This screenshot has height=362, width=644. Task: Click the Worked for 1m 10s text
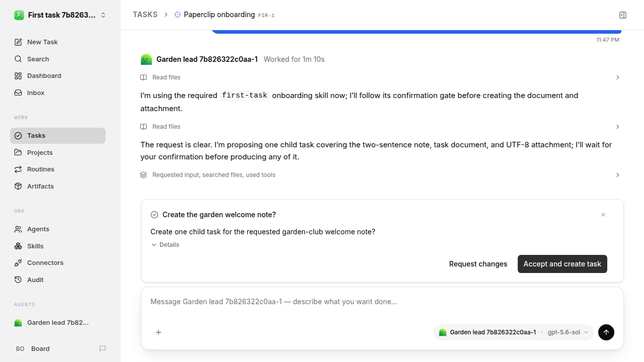coord(294,59)
